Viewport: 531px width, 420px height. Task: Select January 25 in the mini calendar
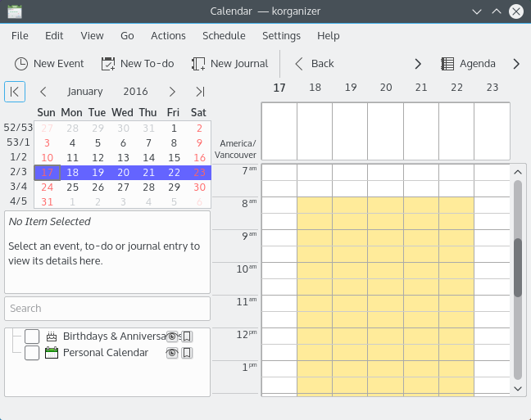pyautogui.click(x=72, y=187)
